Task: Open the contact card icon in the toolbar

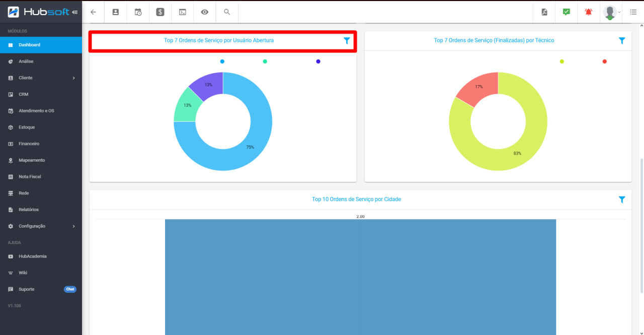Action: pyautogui.click(x=116, y=12)
